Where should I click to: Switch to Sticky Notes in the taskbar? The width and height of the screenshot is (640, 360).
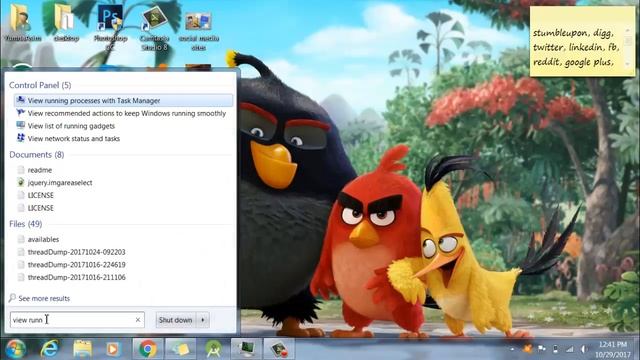pos(181,349)
